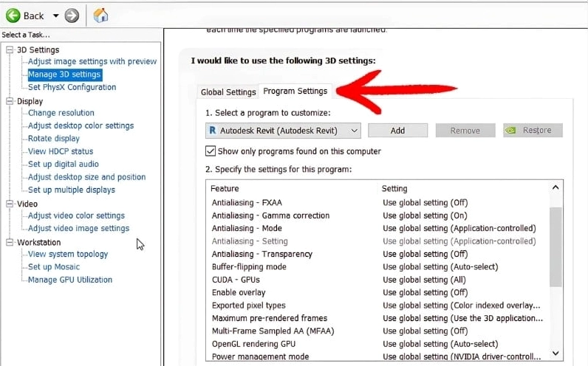Select the Program Settings tab
Screen dimensions: 588x366
(x=295, y=91)
